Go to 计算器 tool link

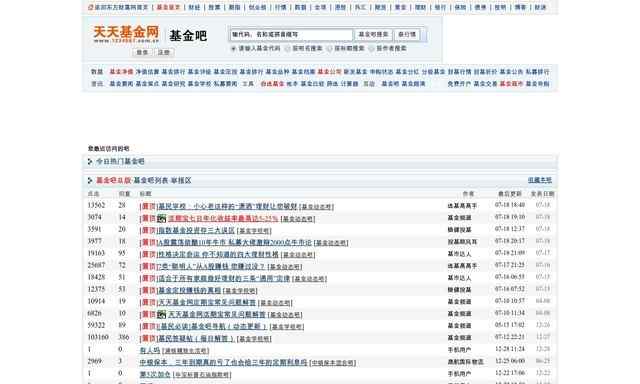[x=349, y=84]
